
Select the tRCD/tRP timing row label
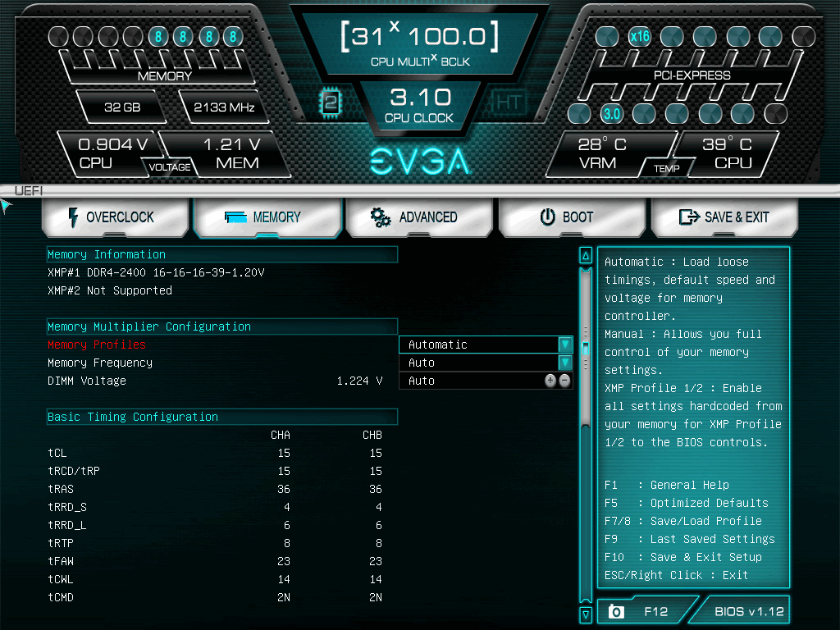tap(74, 471)
